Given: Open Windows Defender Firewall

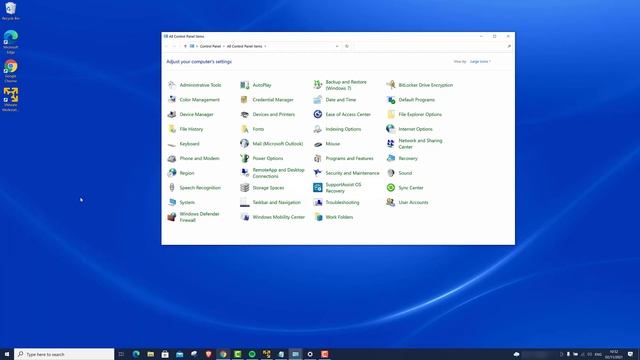Looking at the screenshot, I should coord(194,217).
